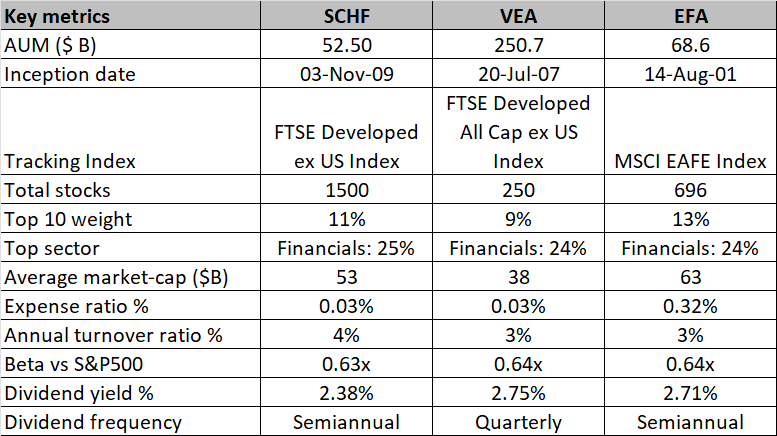Select the Top 10 weight row label

click(x=66, y=219)
